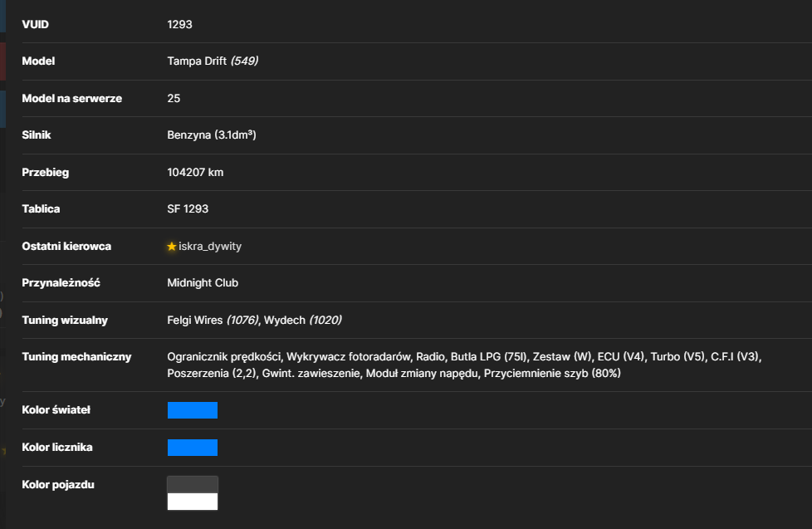This screenshot has width=812, height=529.
Task: Click the Model na serwerze label
Action: 72,99
